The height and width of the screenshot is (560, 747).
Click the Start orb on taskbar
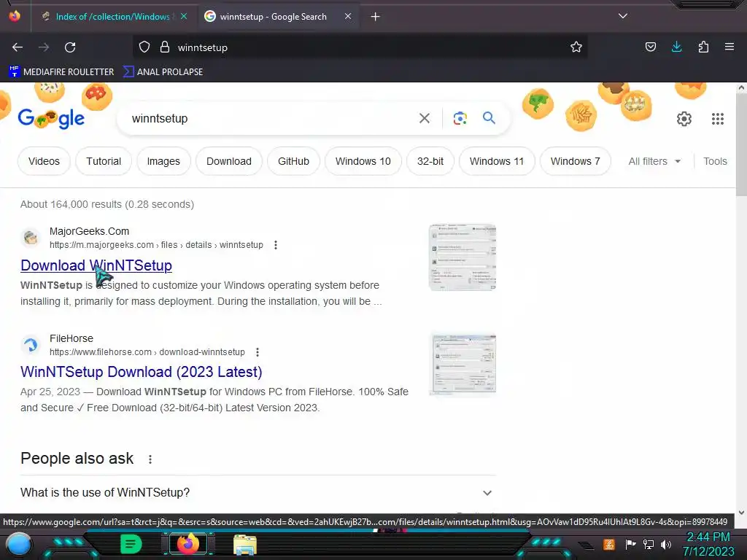tap(19, 544)
